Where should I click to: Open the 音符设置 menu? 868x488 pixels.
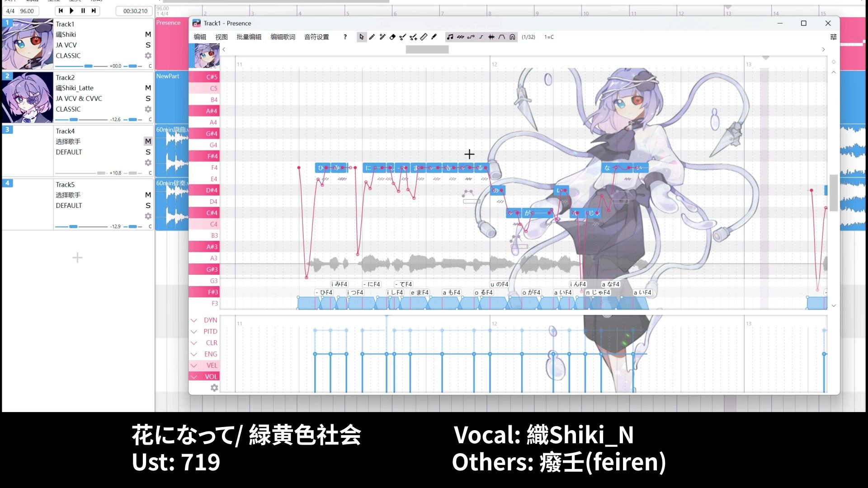(316, 37)
